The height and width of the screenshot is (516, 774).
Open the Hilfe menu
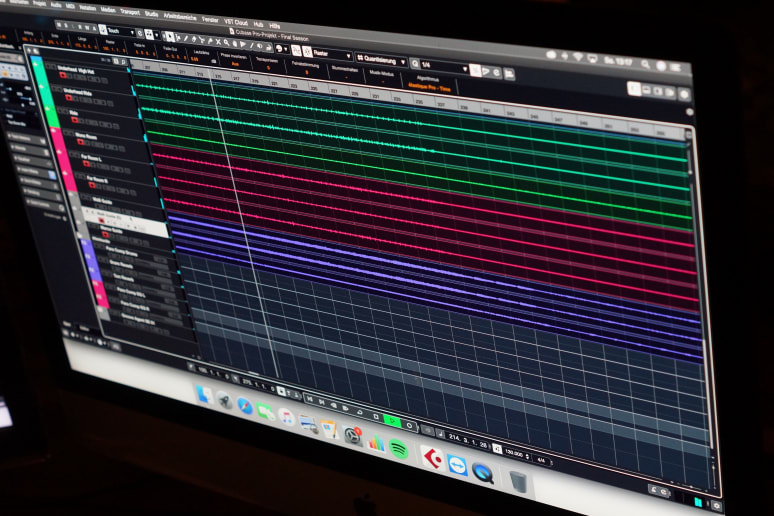point(274,26)
